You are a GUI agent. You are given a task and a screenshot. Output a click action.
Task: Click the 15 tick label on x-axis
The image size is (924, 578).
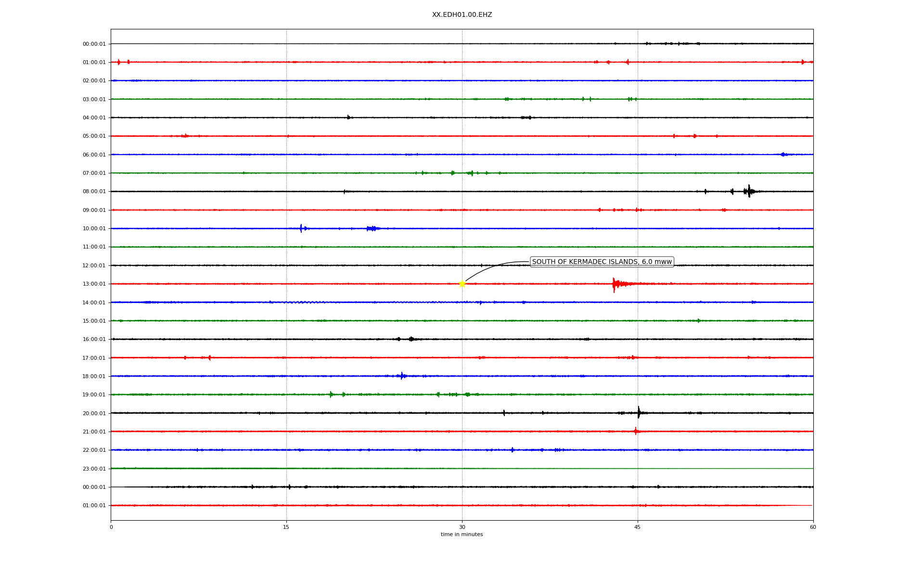(x=286, y=527)
